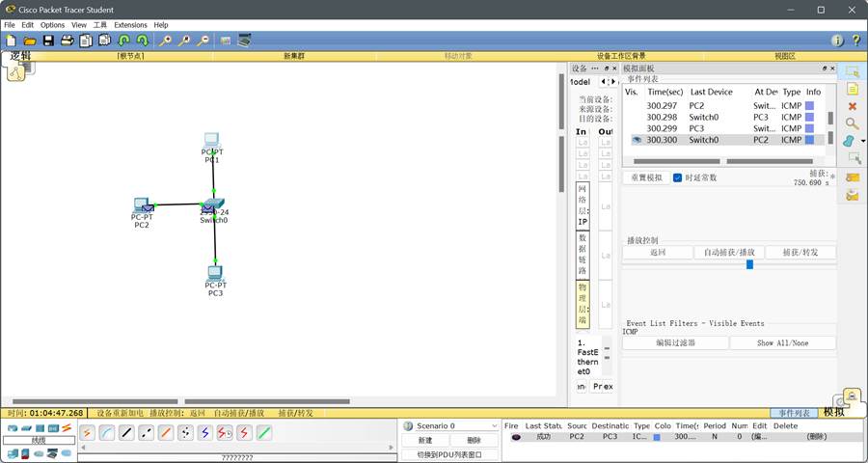Click the Paste icon in the toolbar
Image resolution: width=868 pixels, height=463 pixels.
tap(104, 40)
